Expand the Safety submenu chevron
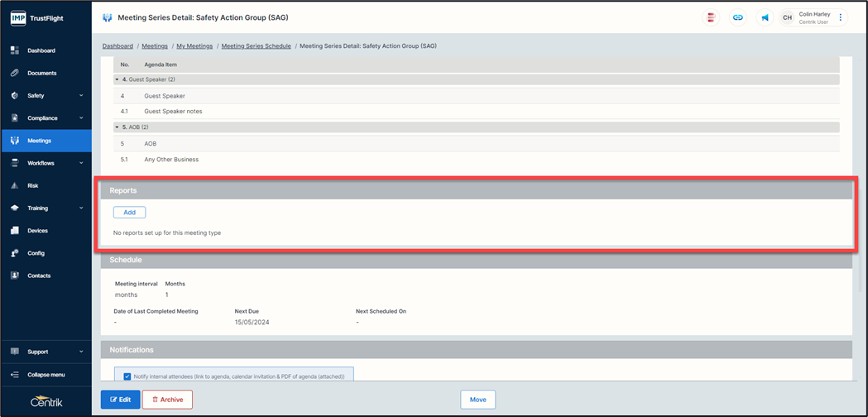Image resolution: width=868 pixels, height=417 pixels. click(81, 96)
